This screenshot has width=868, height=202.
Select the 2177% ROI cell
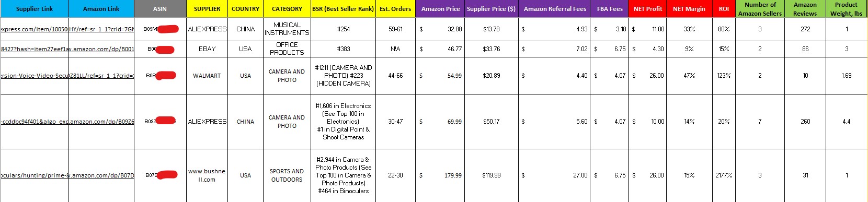click(x=724, y=175)
